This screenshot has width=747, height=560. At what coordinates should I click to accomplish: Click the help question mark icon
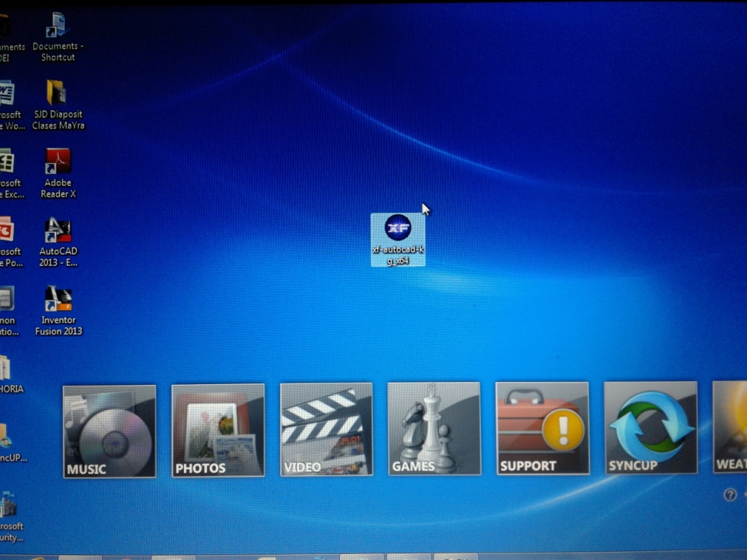729,495
